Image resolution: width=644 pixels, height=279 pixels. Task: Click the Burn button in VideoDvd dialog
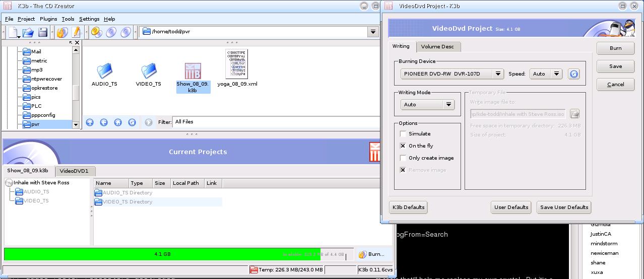[x=615, y=48]
